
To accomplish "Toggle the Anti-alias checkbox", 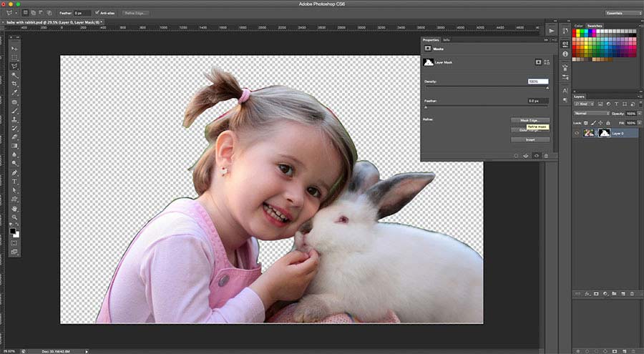I will point(98,13).
